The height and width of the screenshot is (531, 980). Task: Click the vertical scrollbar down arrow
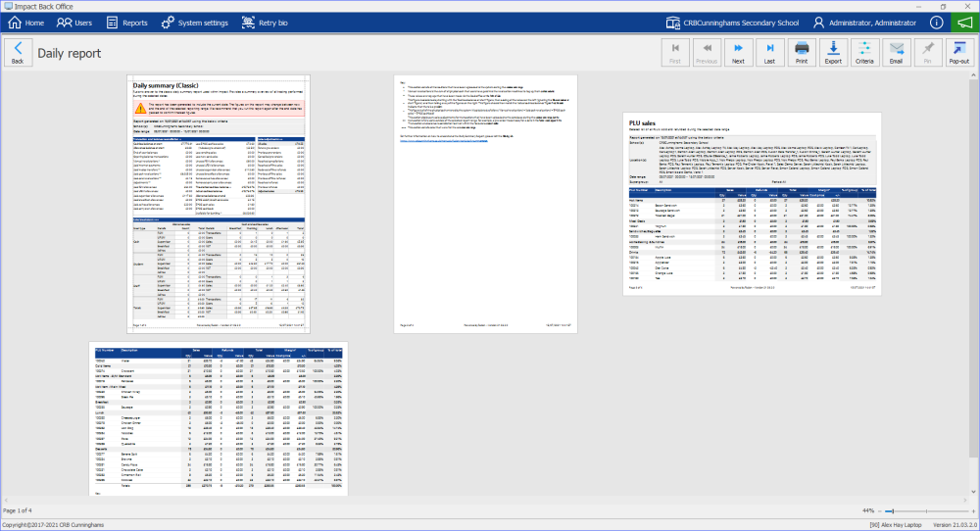pos(974,492)
